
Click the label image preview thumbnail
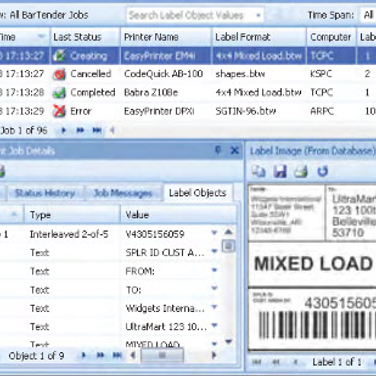point(312,267)
